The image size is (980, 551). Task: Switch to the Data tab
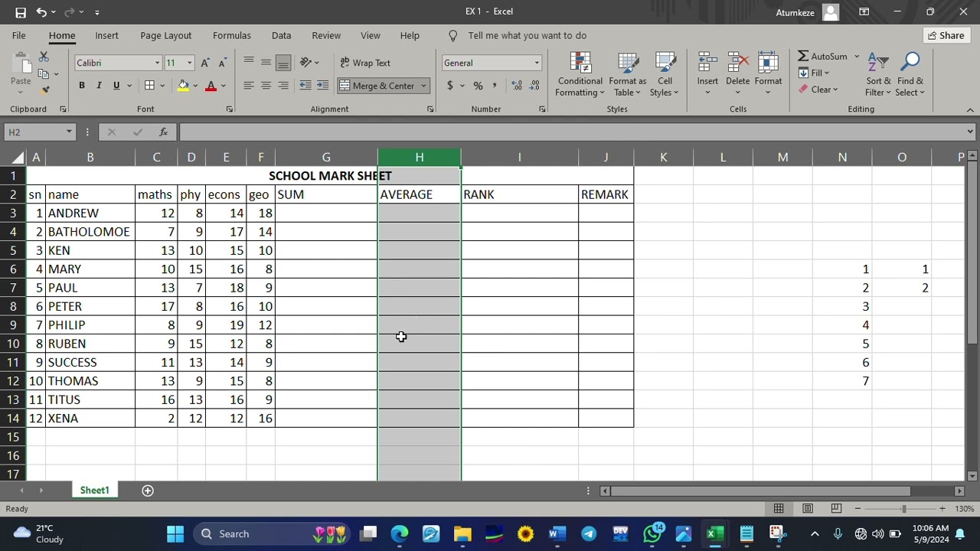pos(281,35)
